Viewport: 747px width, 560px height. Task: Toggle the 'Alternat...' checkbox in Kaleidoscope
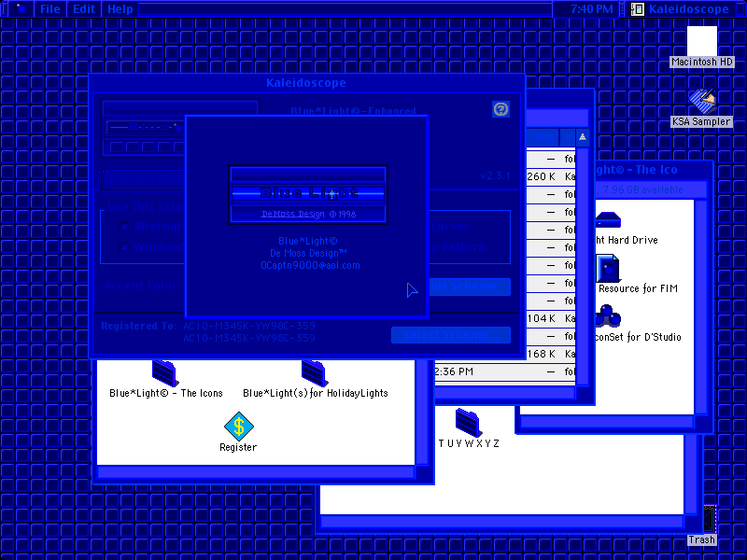pyautogui.click(x=124, y=226)
